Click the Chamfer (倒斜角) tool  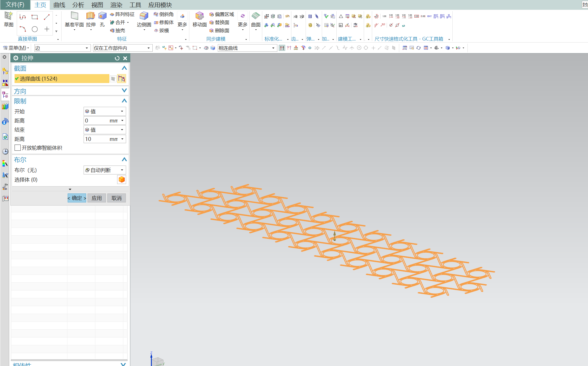click(164, 14)
